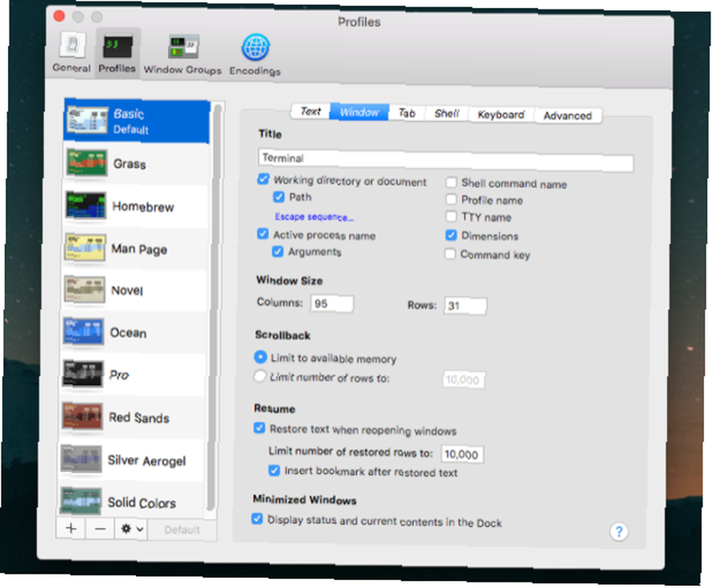Toggle the Path checkbox

[x=279, y=196]
